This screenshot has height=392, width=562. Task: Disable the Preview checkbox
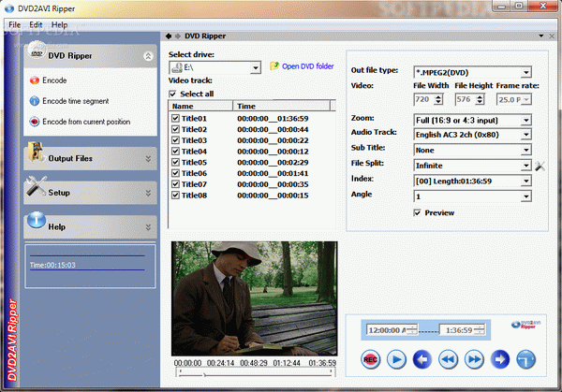(x=417, y=212)
